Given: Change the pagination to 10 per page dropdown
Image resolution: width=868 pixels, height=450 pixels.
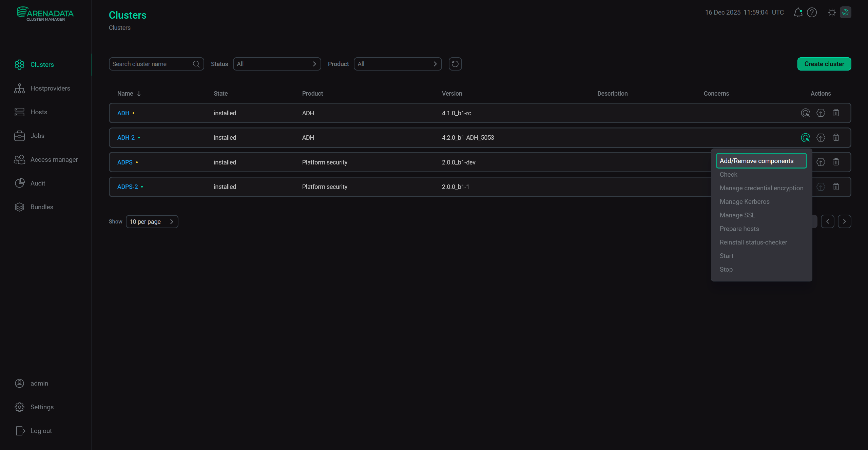Looking at the screenshot, I should tap(152, 221).
